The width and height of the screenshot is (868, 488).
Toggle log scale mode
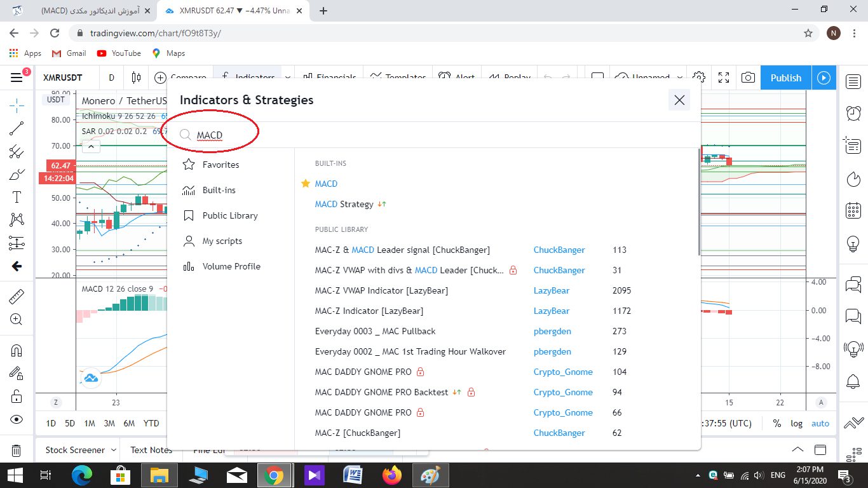pyautogui.click(x=796, y=423)
